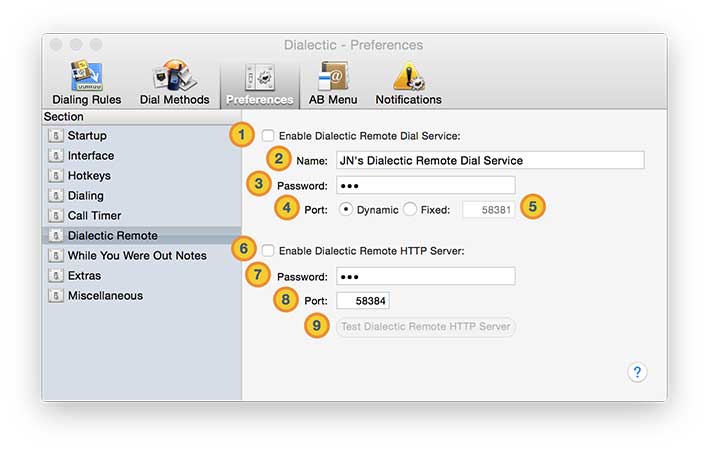Click the Fixed port number field 58381
709x452 pixels.
tap(489, 210)
